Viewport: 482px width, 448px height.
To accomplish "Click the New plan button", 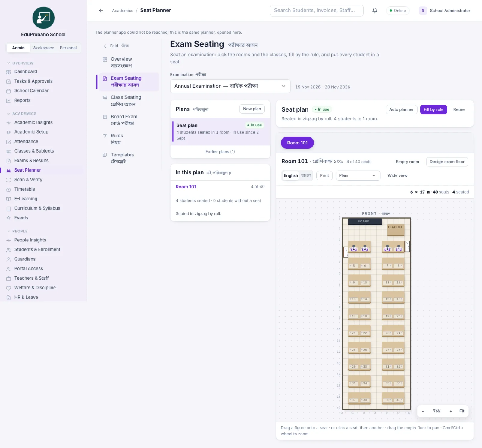I will (252, 109).
